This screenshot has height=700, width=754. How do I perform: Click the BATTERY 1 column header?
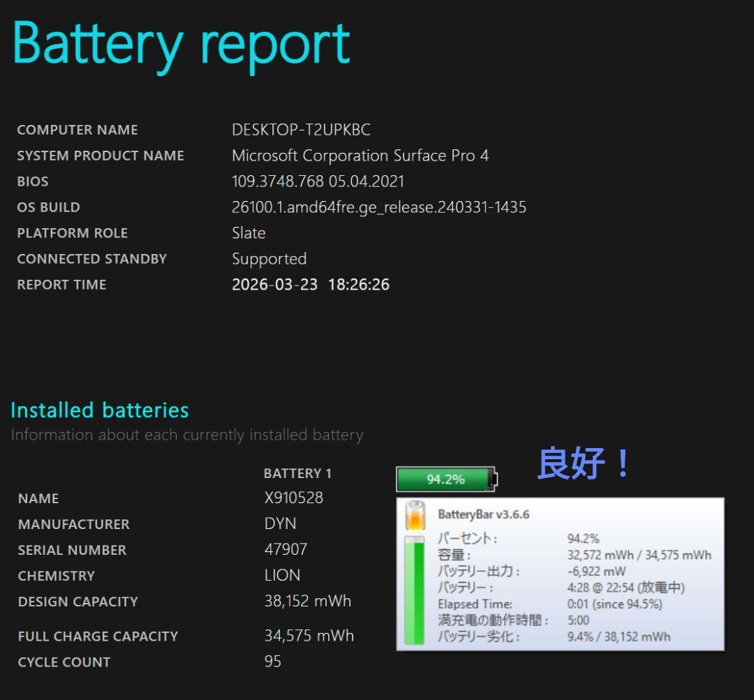tap(297, 473)
